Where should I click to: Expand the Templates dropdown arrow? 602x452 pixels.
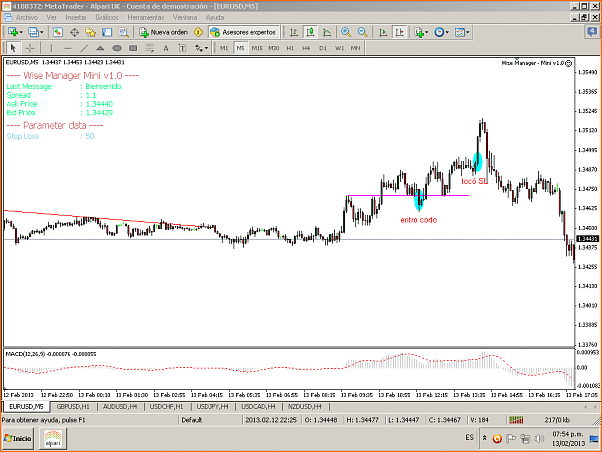coord(468,33)
